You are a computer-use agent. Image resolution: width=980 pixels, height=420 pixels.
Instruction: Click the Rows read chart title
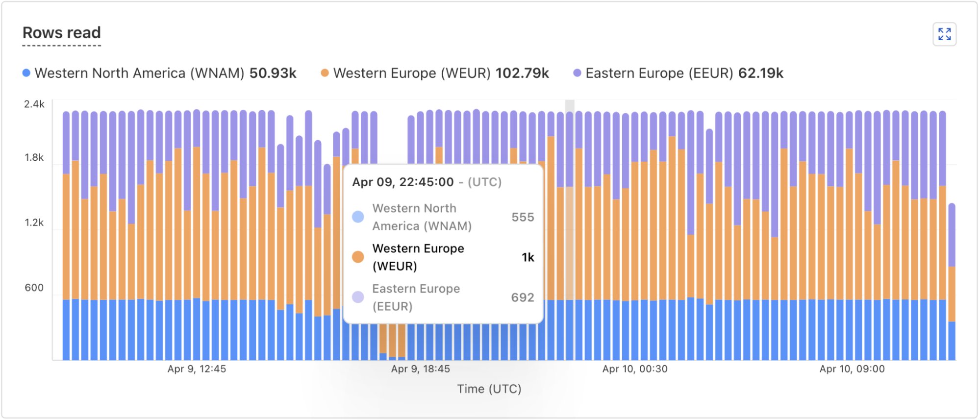pyautogui.click(x=62, y=33)
